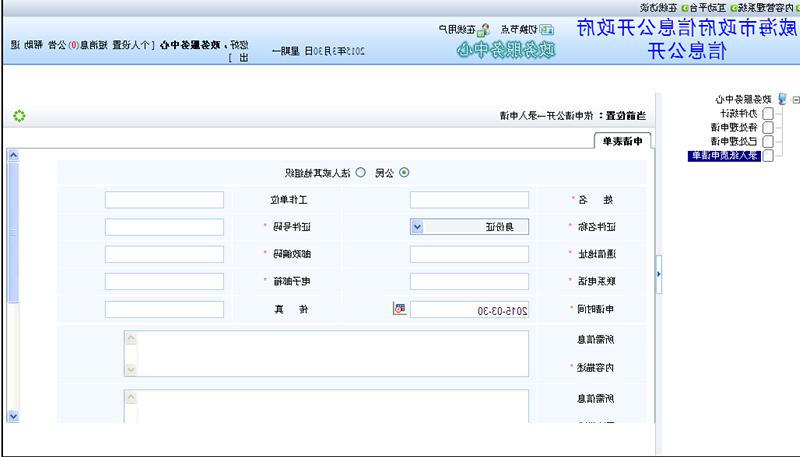Viewport: 800px width, 457px height.
Task: Click the first 所需信息内容描述 text area
Action: [x=326, y=353]
